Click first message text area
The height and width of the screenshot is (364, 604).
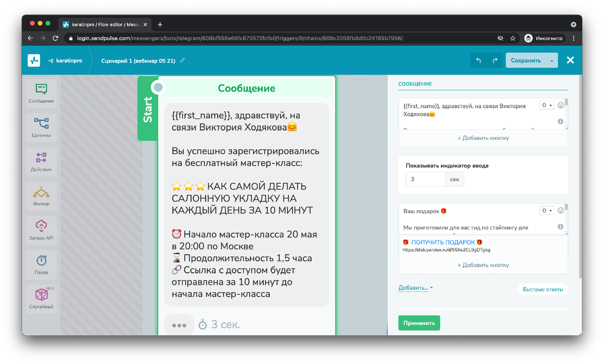[468, 114]
